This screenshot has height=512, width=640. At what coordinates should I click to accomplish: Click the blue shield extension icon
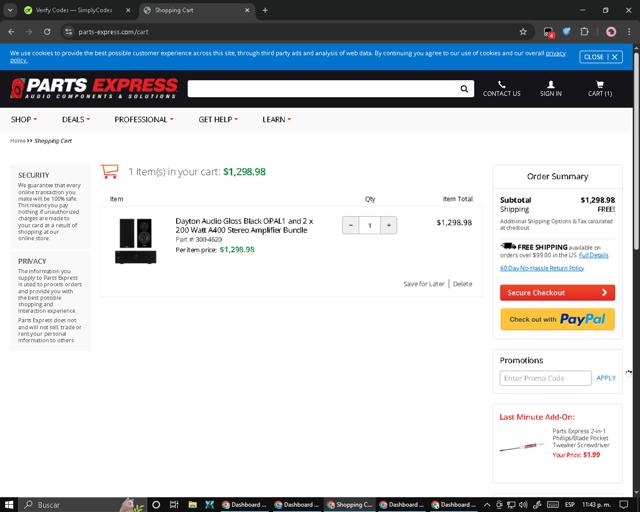click(x=567, y=31)
